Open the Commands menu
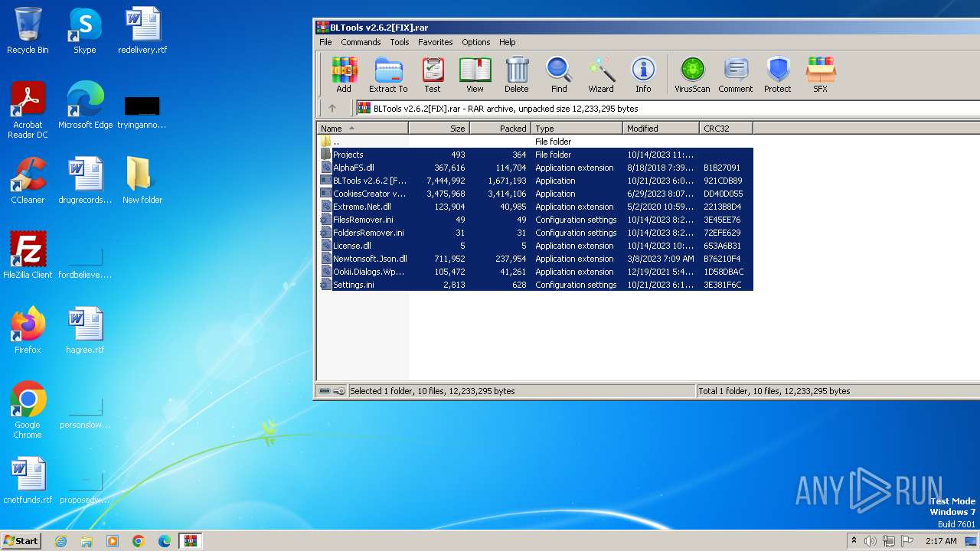 pos(361,42)
